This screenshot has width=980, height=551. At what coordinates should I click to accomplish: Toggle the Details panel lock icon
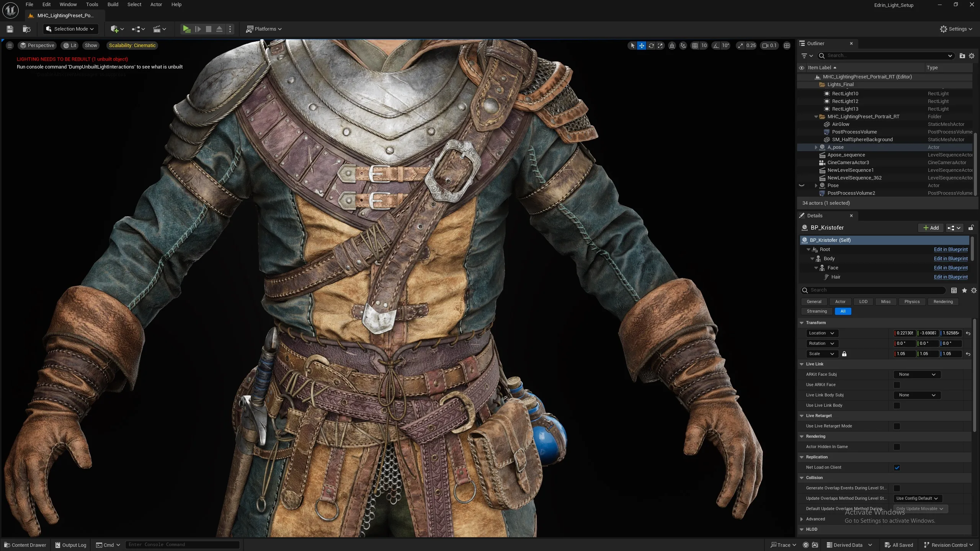click(x=971, y=228)
